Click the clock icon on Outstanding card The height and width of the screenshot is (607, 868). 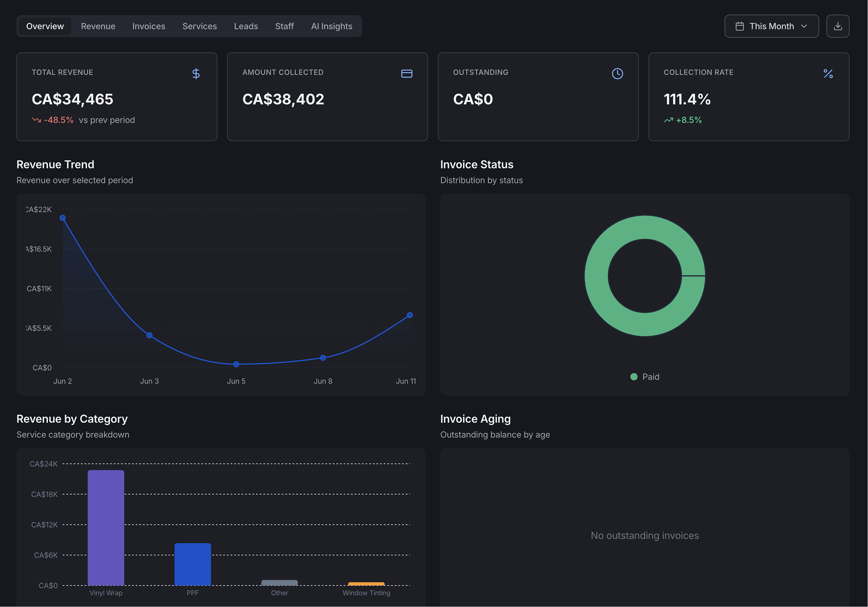617,73
